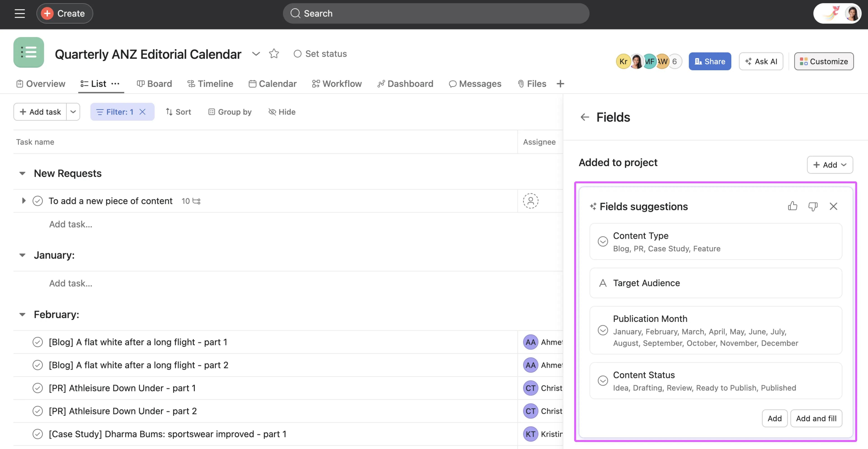The width and height of the screenshot is (868, 449).
Task: Open the Add task dropdown arrow
Action: pyautogui.click(x=73, y=112)
